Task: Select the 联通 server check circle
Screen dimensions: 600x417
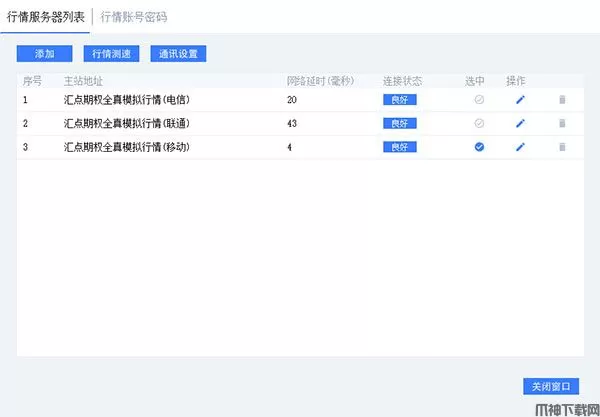Action: (x=479, y=124)
